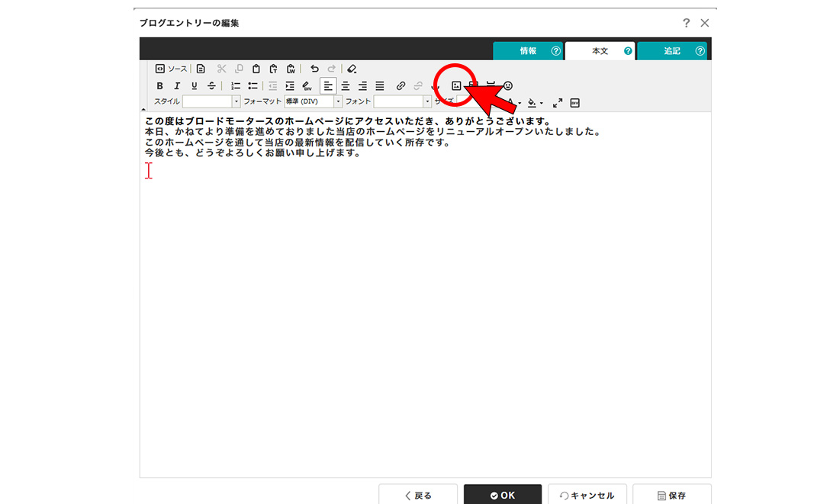The image size is (830, 504).
Task: Switch to the 情報 tab
Action: click(x=529, y=51)
